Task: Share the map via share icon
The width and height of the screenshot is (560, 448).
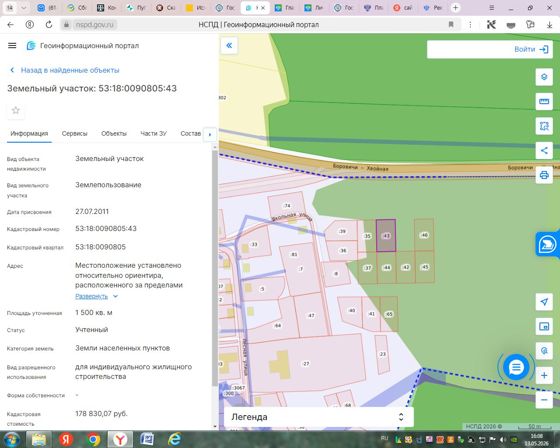Action: [544, 150]
